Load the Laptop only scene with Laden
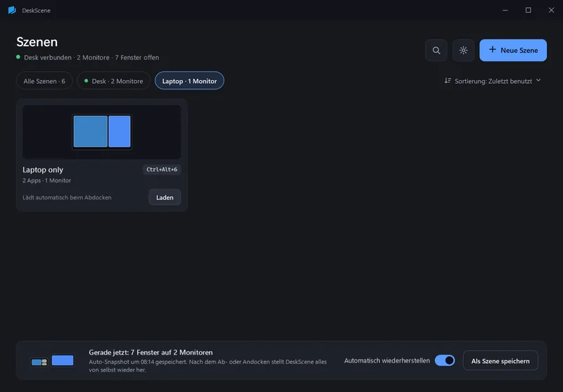Viewport: 563px width, 392px height. point(165,197)
